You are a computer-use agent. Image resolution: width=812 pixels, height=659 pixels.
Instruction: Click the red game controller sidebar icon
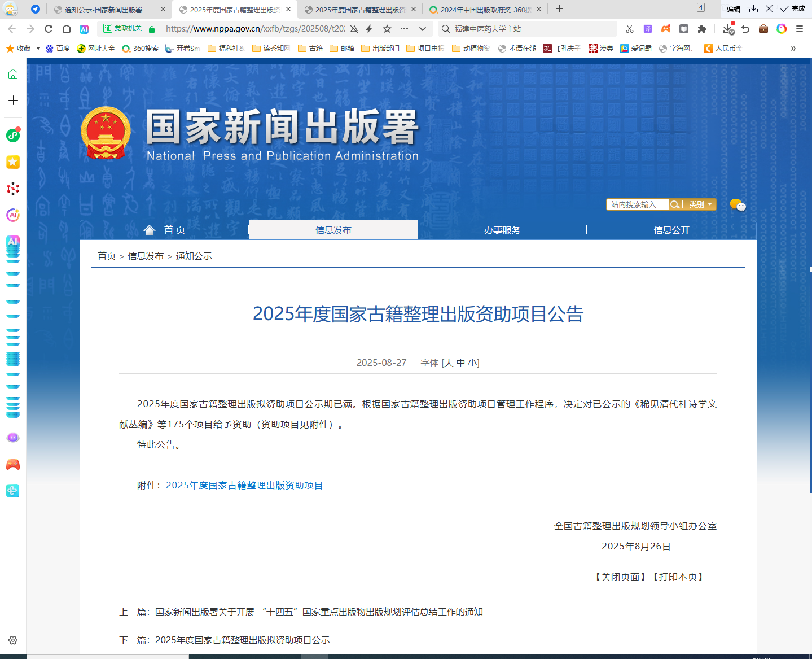13,465
